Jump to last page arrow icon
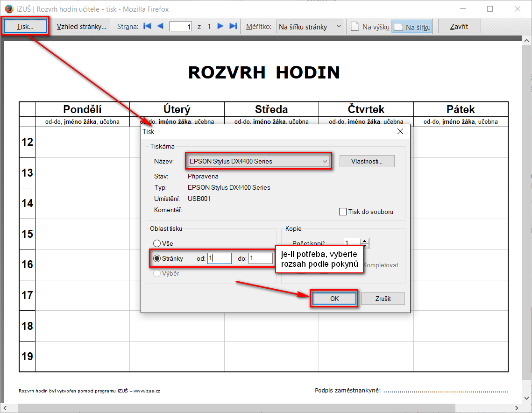This screenshot has width=532, height=413. coord(234,27)
